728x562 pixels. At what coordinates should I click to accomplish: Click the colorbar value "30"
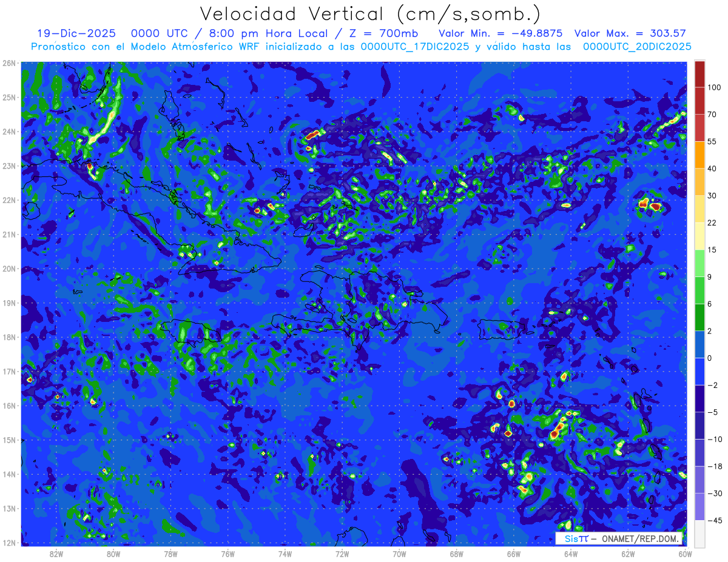(712, 196)
